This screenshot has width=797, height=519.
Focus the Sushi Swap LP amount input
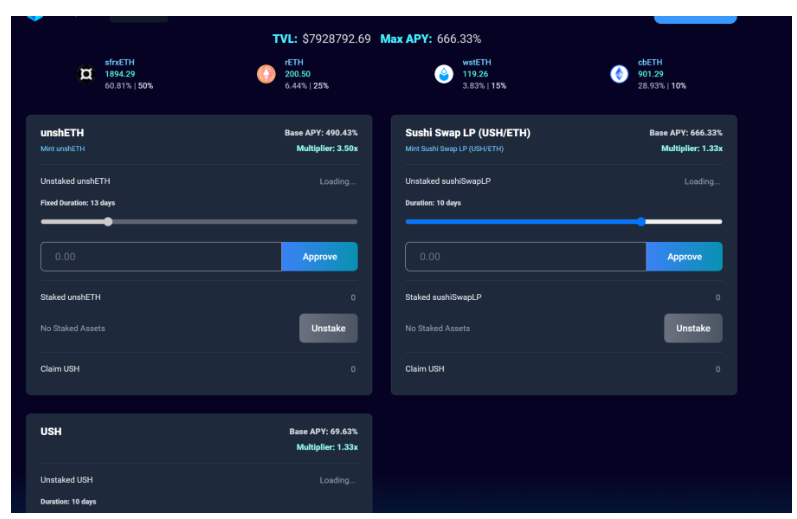coord(526,257)
